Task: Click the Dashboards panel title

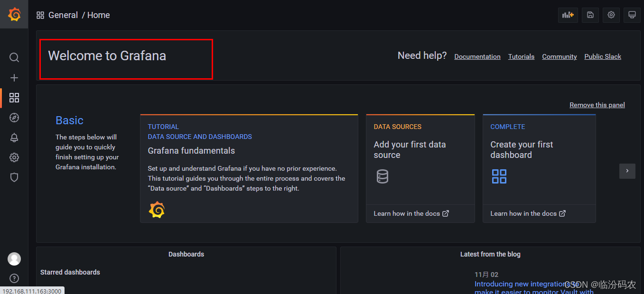Action: 186,254
